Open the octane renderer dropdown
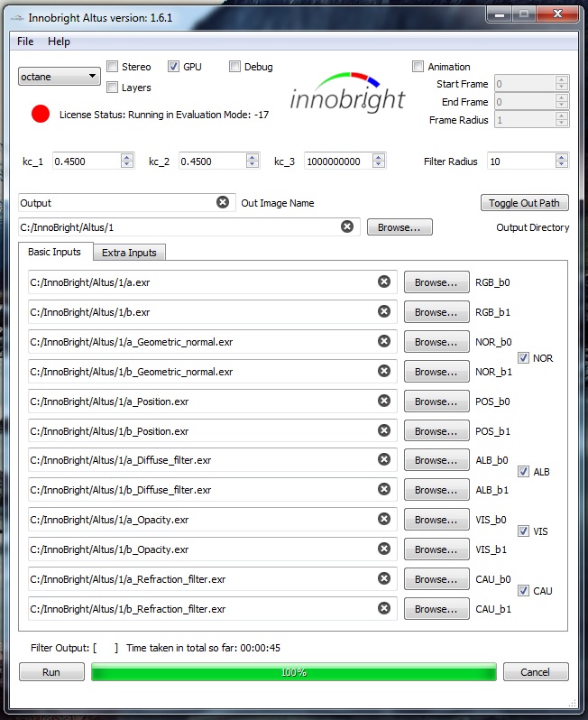 click(60, 76)
